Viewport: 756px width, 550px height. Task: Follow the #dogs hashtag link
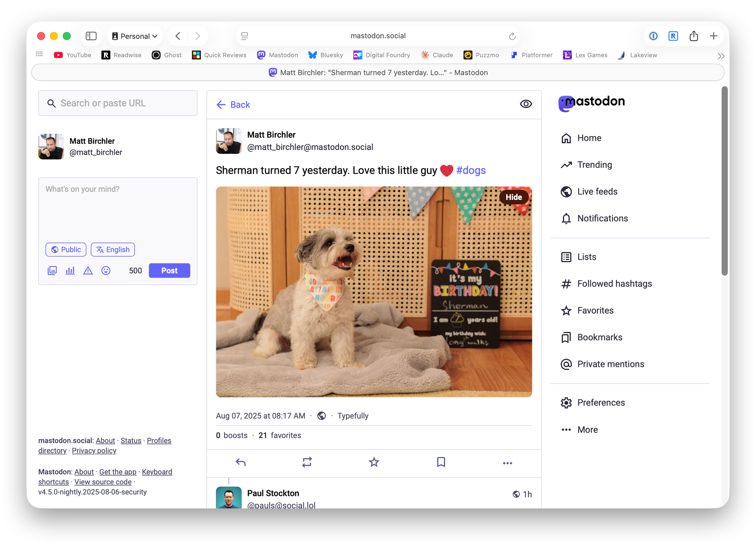[x=471, y=170]
